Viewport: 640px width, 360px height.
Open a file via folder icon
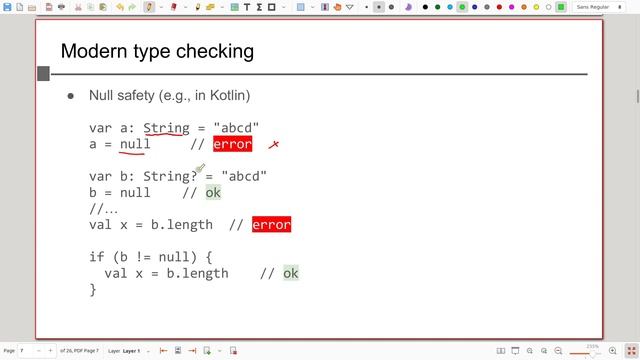coord(32,7)
